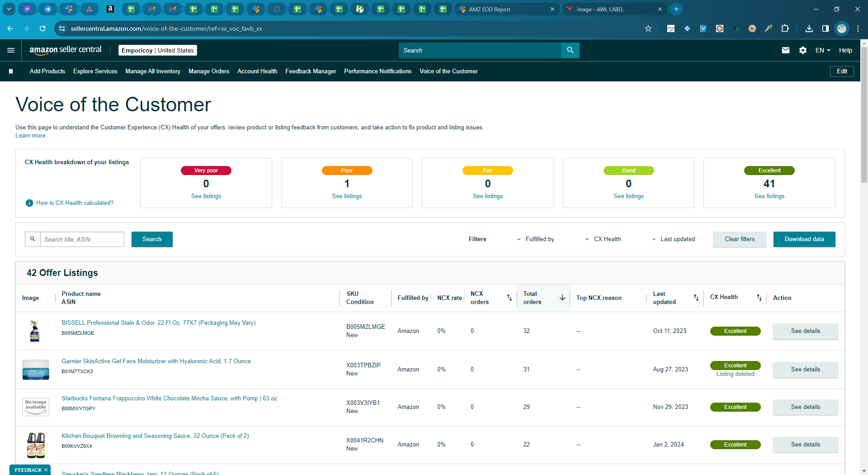The image size is (868, 475).
Task: Click Download data button
Action: pyautogui.click(x=804, y=239)
